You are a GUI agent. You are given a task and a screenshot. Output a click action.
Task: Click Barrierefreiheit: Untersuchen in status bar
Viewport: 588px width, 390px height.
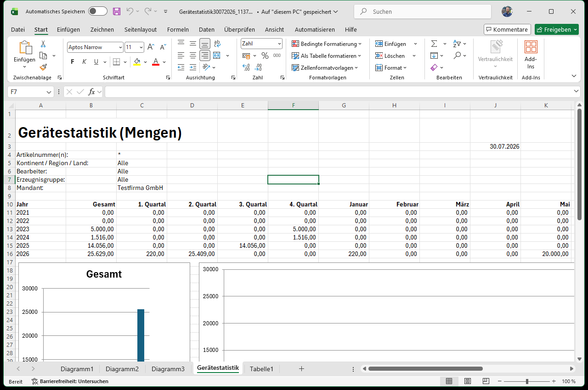70,381
